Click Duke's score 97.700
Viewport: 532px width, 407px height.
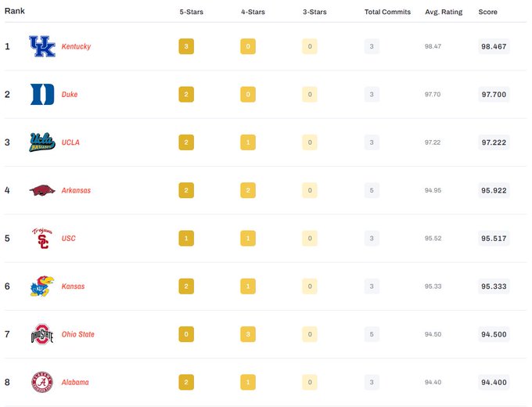pyautogui.click(x=494, y=95)
